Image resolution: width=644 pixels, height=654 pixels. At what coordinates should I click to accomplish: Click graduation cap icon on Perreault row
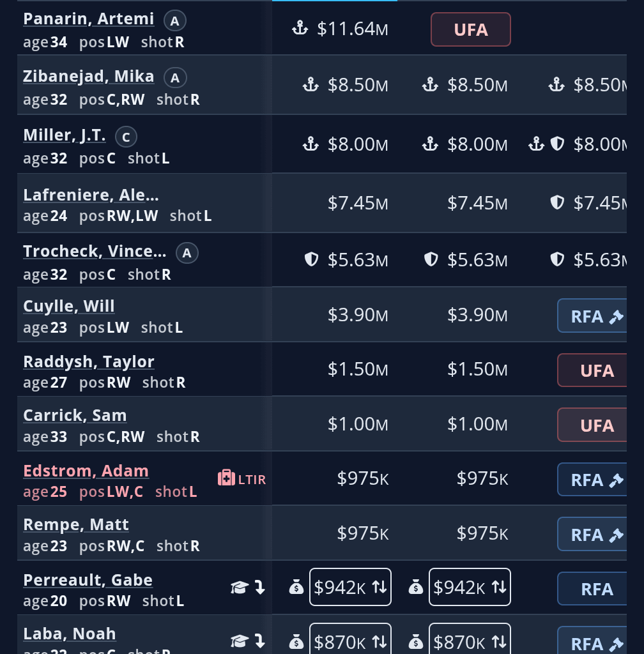tap(239, 588)
